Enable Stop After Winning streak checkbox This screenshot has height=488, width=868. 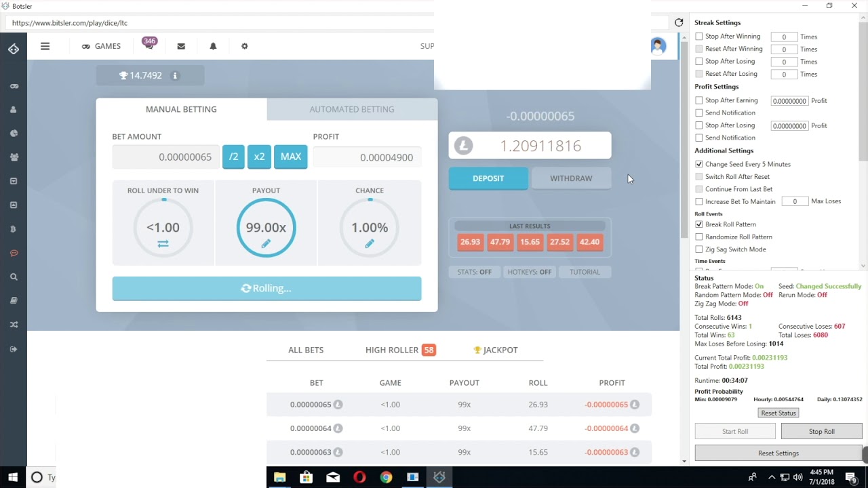click(699, 37)
